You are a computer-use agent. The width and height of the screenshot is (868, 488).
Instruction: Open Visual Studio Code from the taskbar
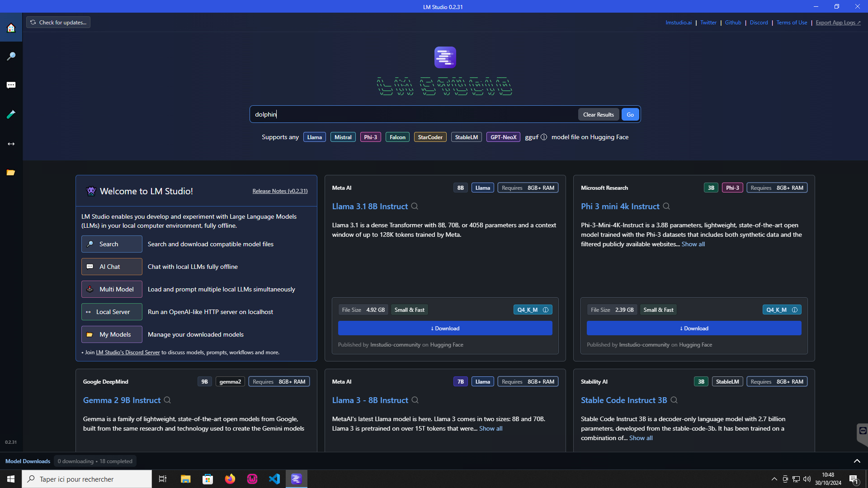[274, 479]
